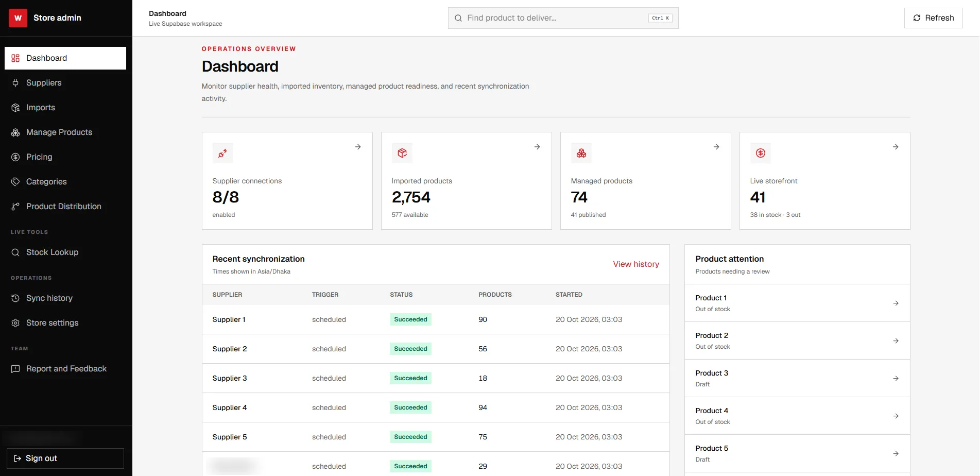Click the Dashboard grid icon in sidebar
This screenshot has height=476, width=980.
(15, 58)
